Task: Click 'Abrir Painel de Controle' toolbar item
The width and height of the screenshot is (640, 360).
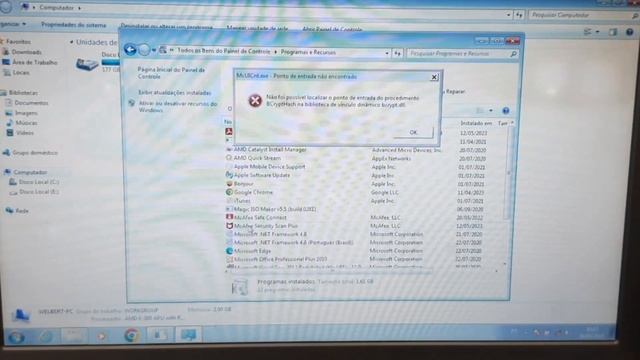Action: pyautogui.click(x=332, y=29)
